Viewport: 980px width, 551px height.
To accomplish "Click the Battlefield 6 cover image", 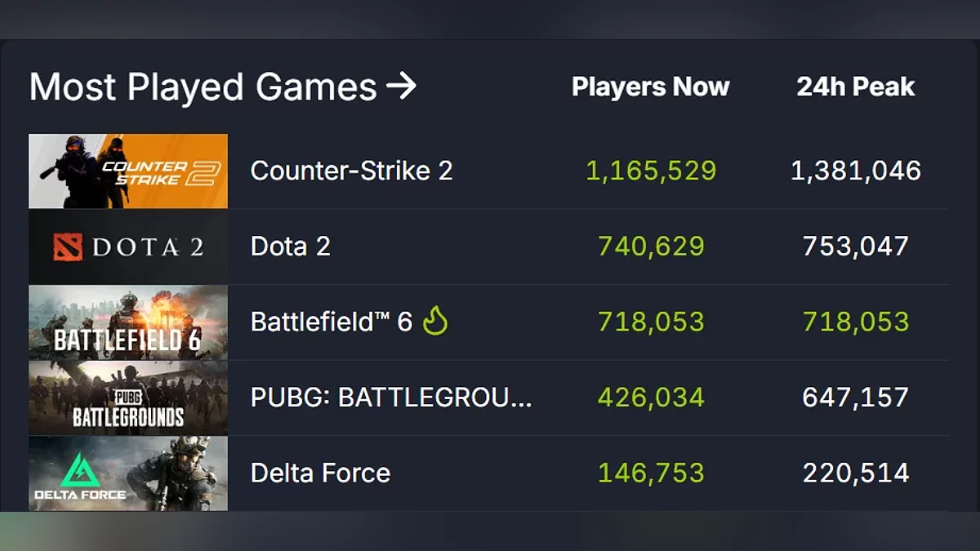I will click(x=128, y=322).
